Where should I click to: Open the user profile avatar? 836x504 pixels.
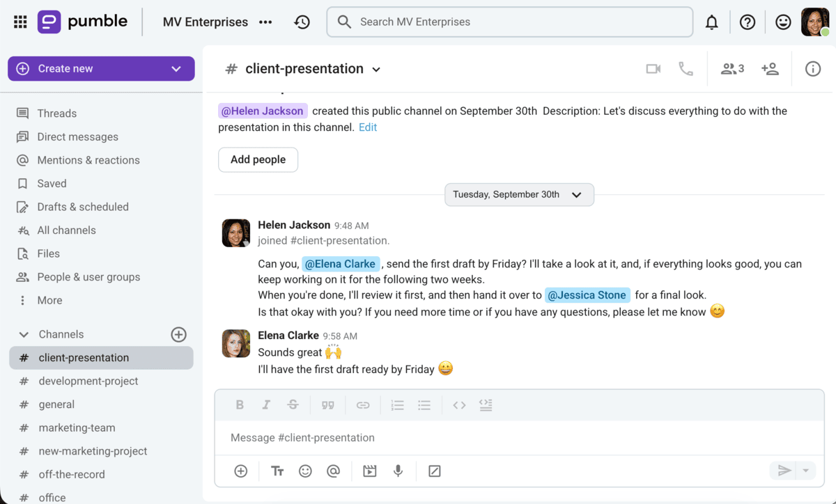coord(814,22)
